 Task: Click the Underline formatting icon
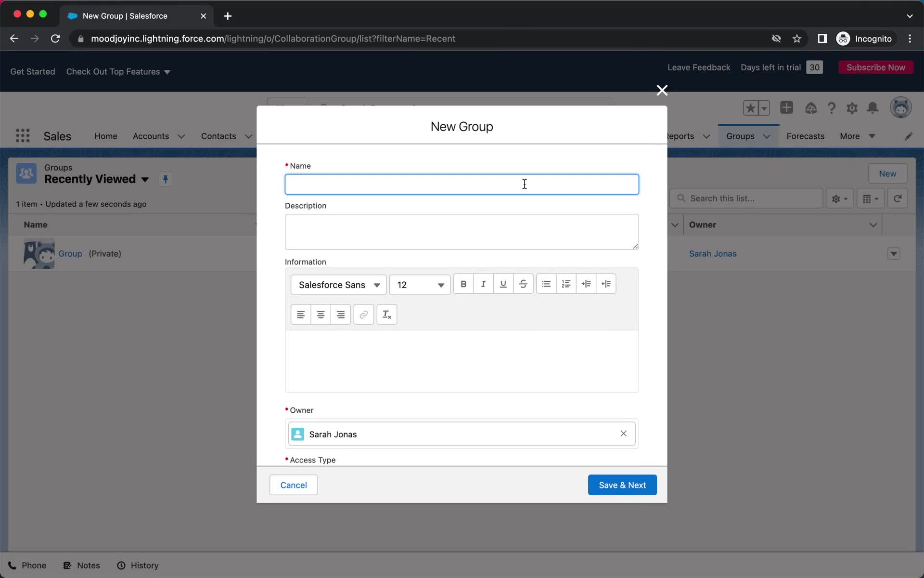[503, 284]
